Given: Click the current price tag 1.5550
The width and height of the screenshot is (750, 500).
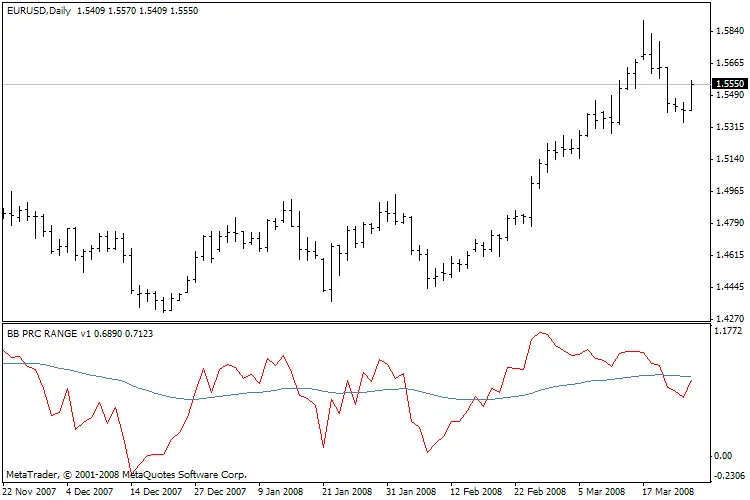Looking at the screenshot, I should 727,84.
